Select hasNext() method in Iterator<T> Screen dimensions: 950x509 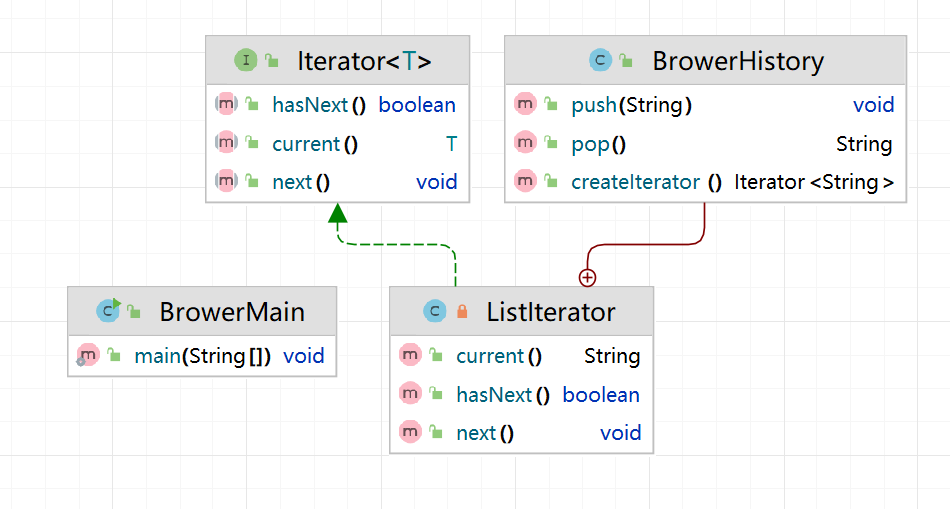point(337,104)
